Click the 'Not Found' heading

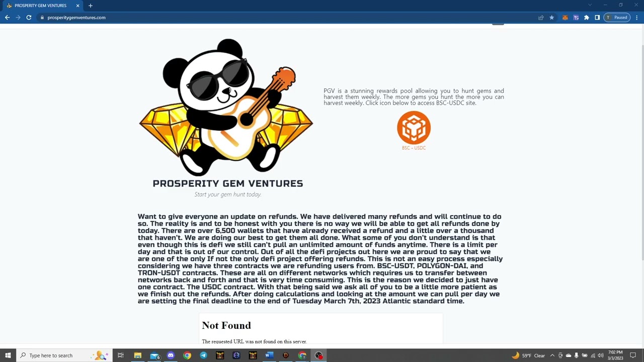point(226,325)
